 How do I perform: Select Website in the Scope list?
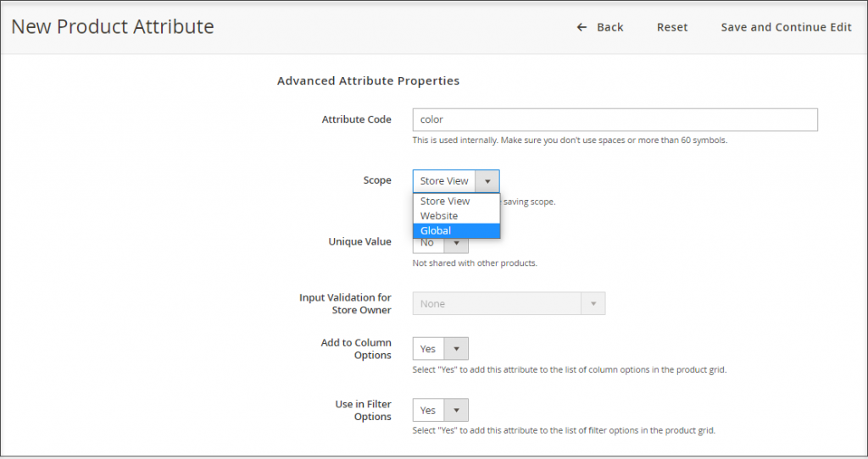coord(439,216)
